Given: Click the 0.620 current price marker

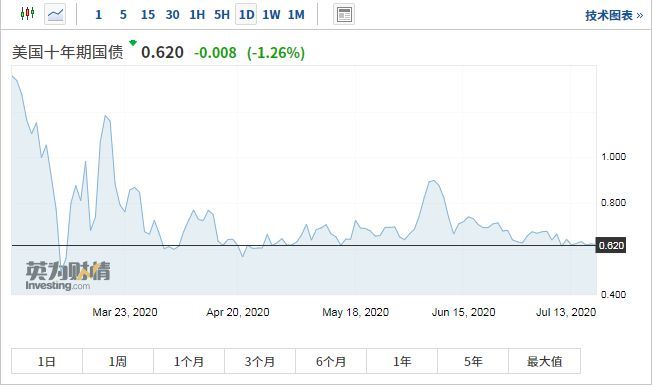Looking at the screenshot, I should (x=611, y=245).
